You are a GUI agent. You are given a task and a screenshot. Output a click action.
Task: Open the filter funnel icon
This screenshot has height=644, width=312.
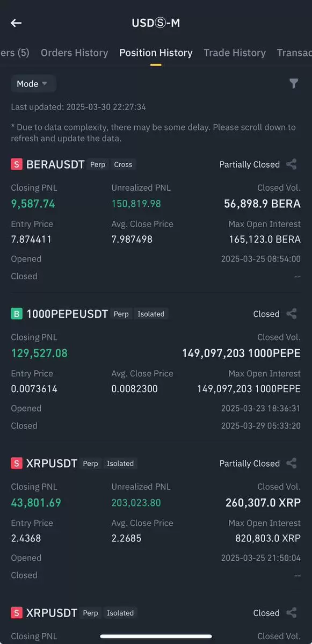294,84
